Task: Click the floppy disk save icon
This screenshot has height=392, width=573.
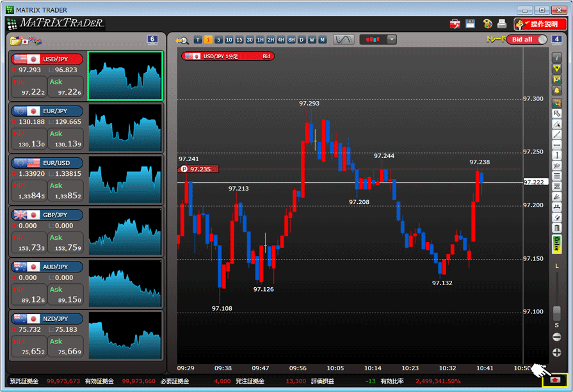Action: click(470, 24)
